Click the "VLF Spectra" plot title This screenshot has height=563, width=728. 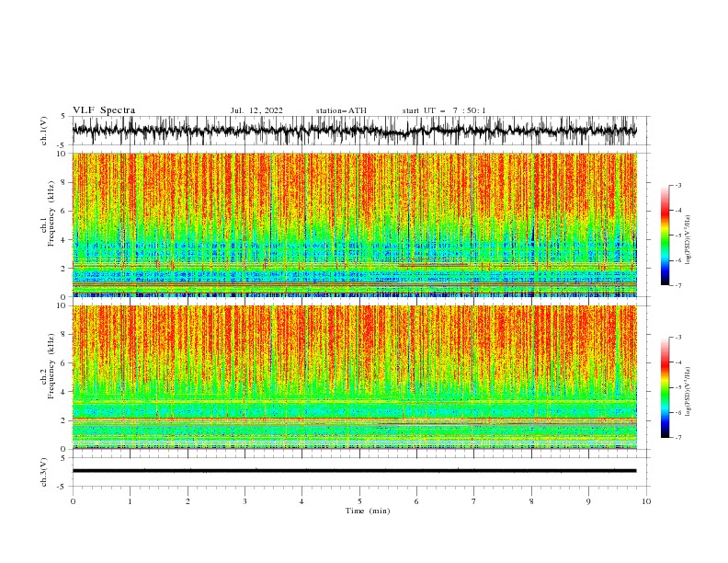104,110
